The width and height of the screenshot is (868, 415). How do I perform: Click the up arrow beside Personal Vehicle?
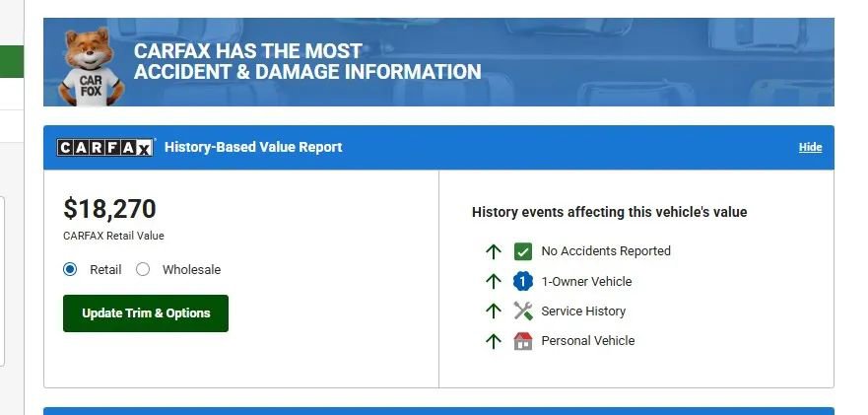[494, 340]
